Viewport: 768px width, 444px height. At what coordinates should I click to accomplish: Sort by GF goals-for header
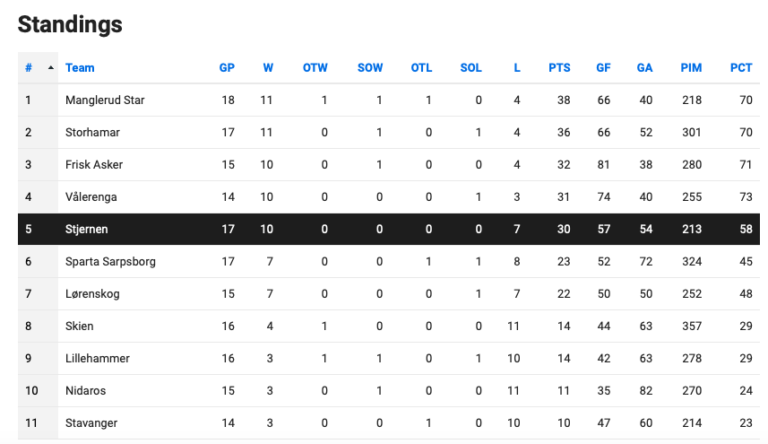pyautogui.click(x=603, y=68)
